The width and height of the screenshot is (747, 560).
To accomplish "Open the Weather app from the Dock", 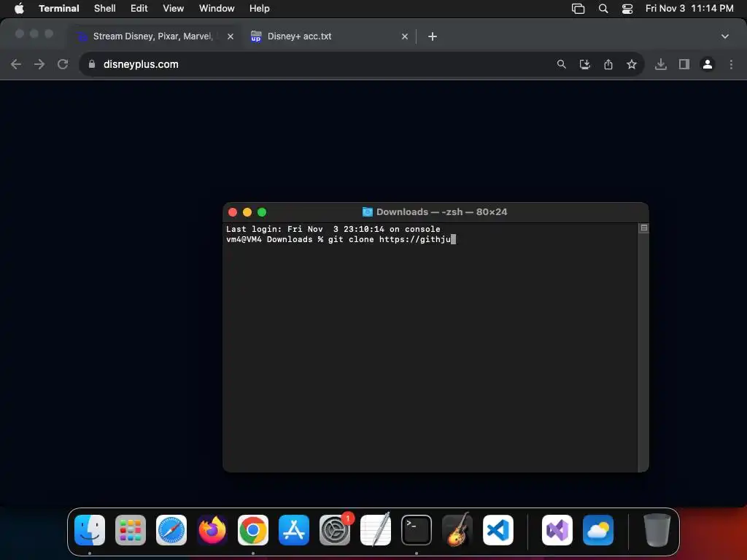I will [x=598, y=530].
